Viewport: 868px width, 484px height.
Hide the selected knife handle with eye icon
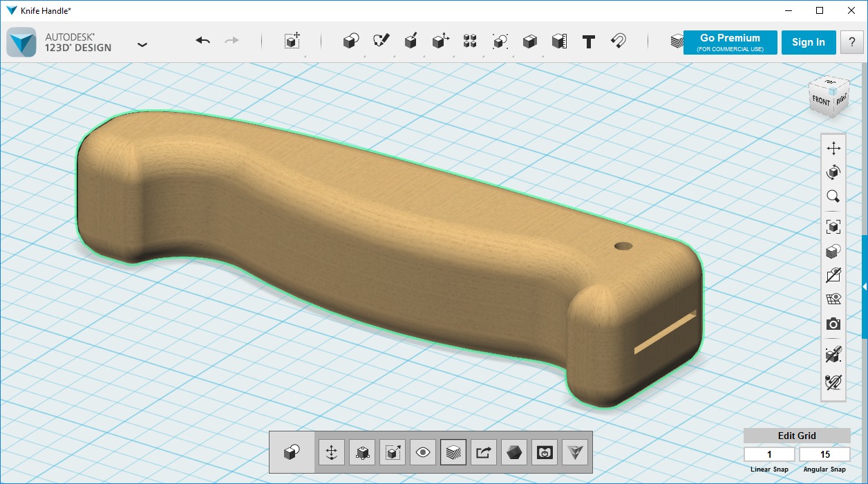422,453
